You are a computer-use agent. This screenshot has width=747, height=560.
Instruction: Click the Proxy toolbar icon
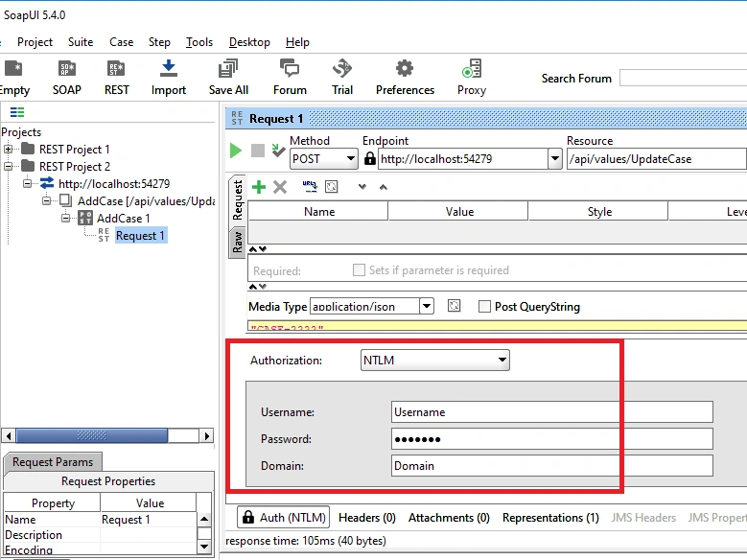click(472, 69)
